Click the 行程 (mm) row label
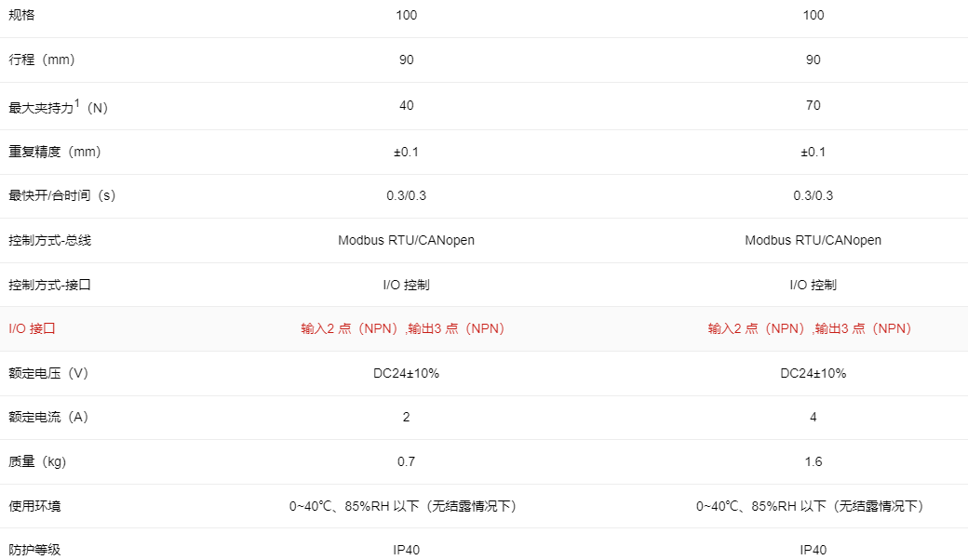 tap(41, 60)
